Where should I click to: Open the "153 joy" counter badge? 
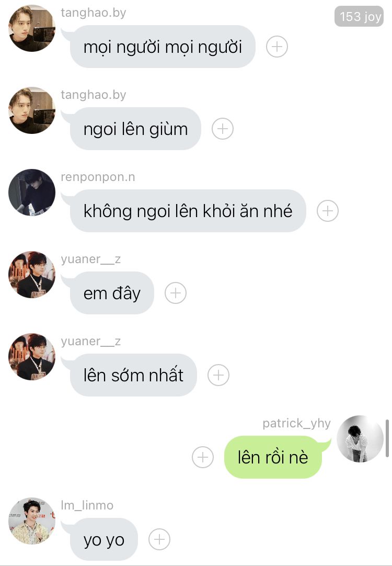point(359,16)
